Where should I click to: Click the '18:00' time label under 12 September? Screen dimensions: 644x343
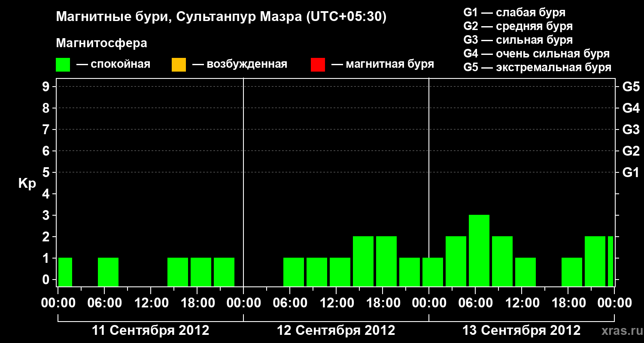383,303
